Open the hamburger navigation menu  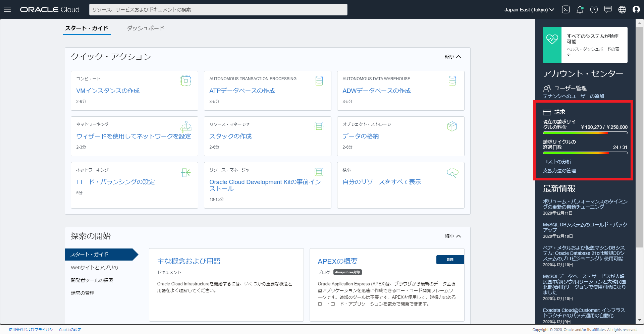pyautogui.click(x=7, y=9)
